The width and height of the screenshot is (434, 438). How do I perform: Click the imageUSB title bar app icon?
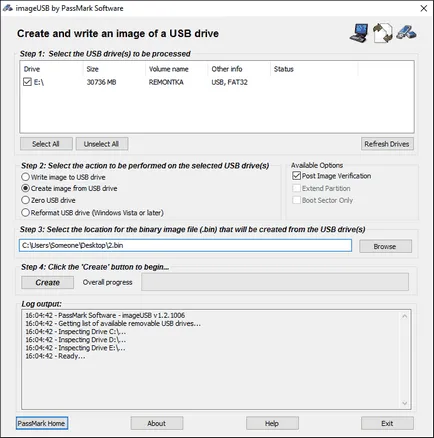tap(7, 8)
